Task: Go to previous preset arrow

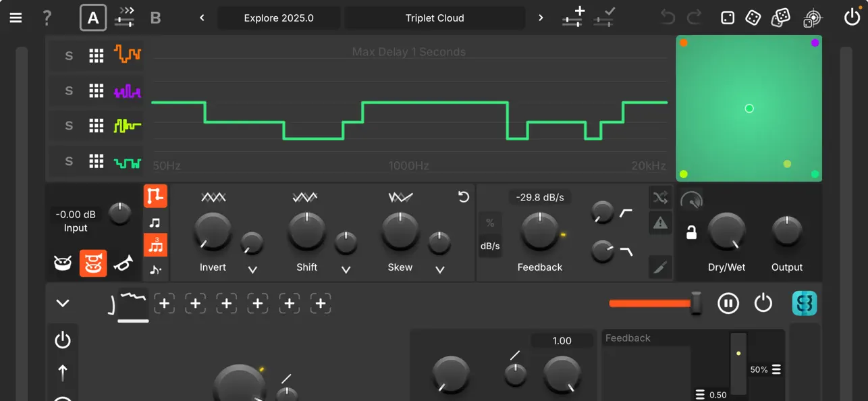Action: tap(202, 18)
